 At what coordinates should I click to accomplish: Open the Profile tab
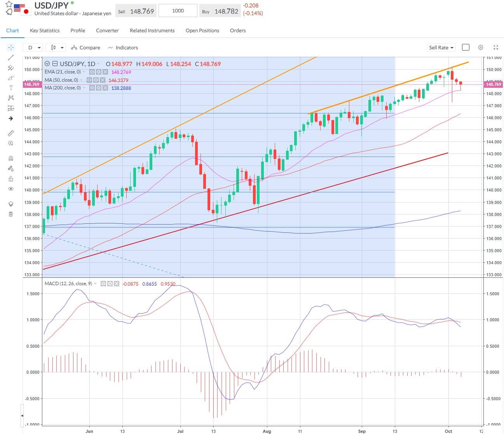[78, 30]
